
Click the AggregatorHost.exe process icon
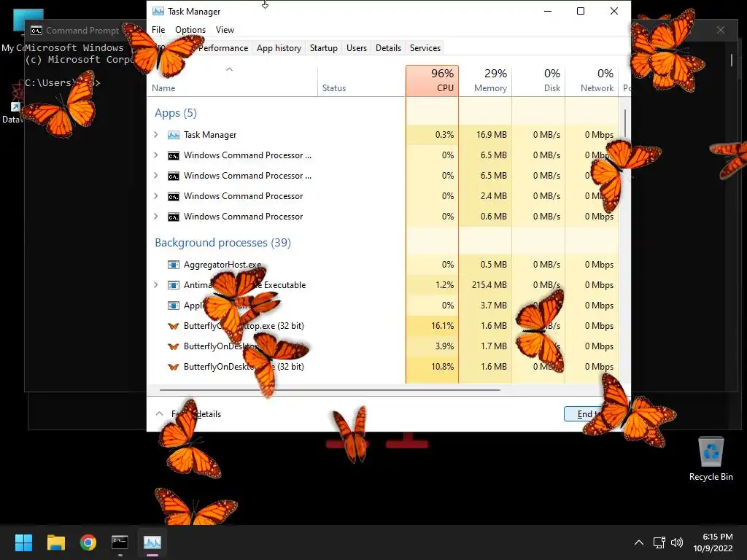(x=174, y=265)
